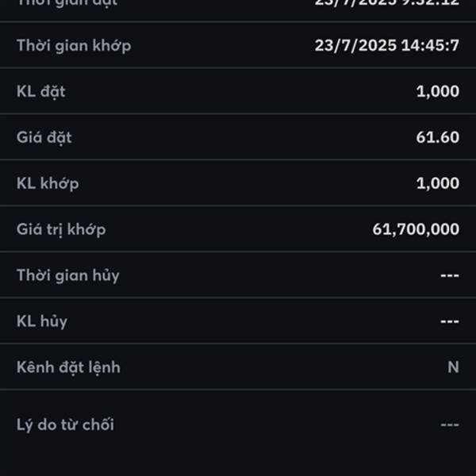Tap the KL hủy dashes value

coord(450,321)
